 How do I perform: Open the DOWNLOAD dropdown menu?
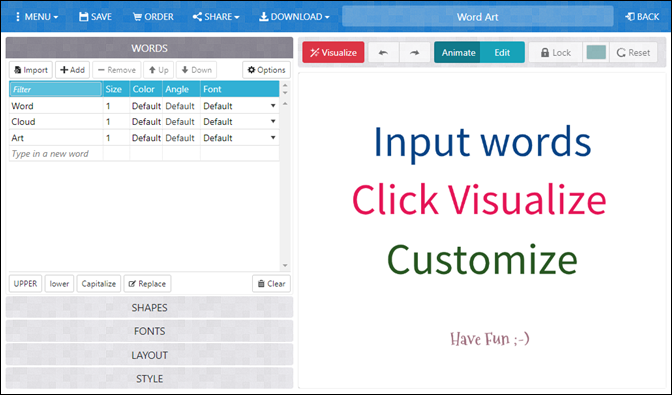coord(294,17)
